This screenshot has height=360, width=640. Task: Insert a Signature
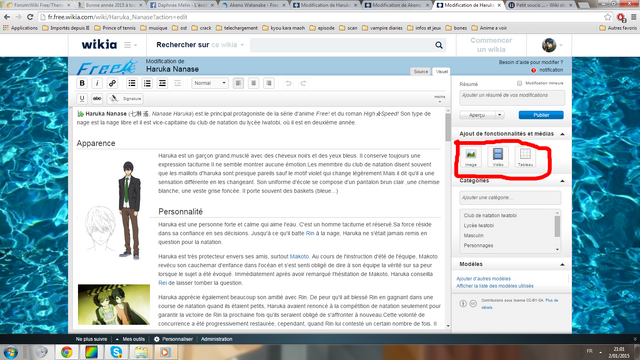[x=125, y=98]
